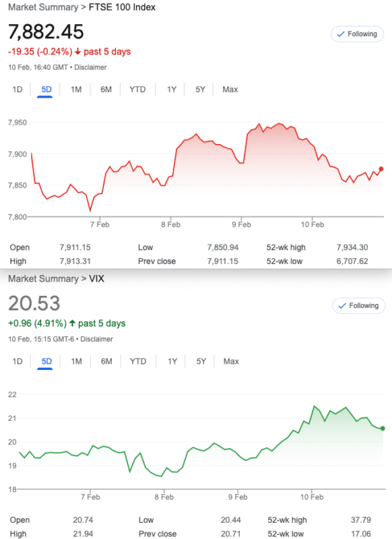Viewport: 392px width, 539px height.
Task: Click FTSE Open value 7,911.15
Action: point(75,247)
